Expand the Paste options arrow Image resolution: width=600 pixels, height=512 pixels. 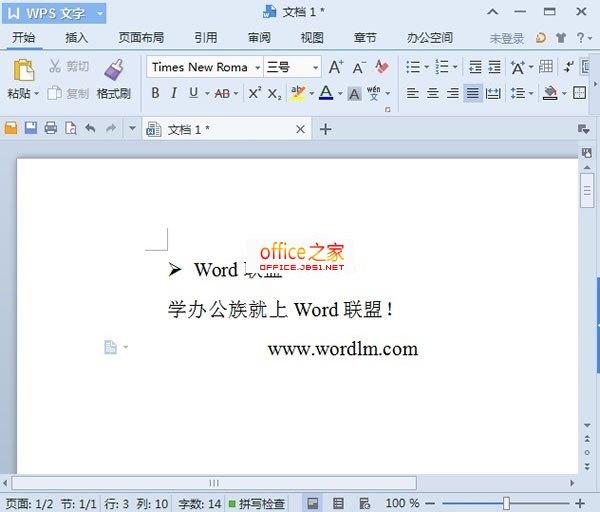click(37, 93)
